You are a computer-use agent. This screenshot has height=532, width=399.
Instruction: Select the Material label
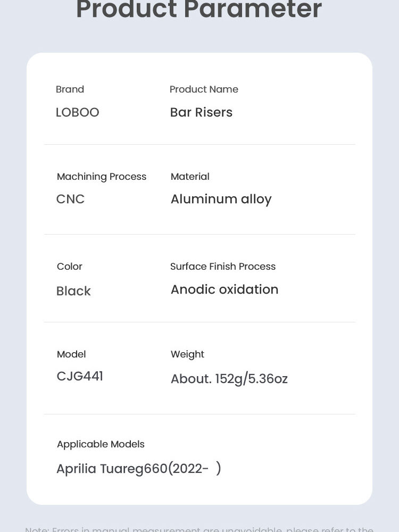pyautogui.click(x=190, y=177)
